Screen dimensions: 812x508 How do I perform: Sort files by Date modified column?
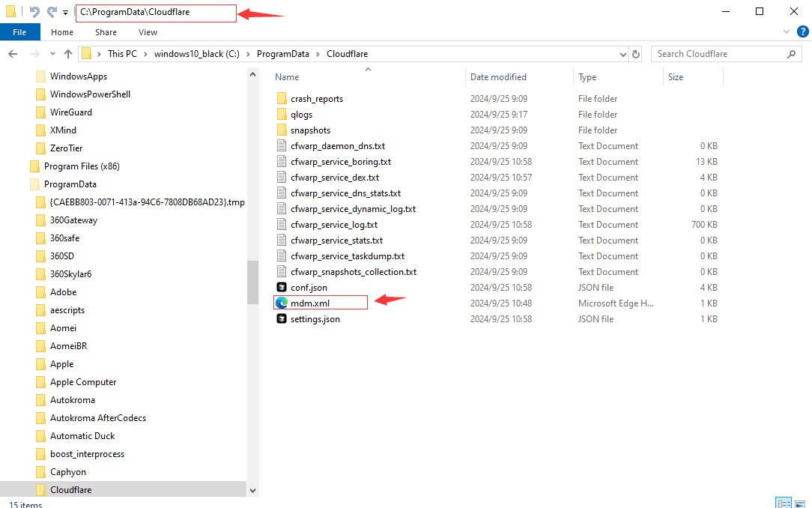coord(498,77)
